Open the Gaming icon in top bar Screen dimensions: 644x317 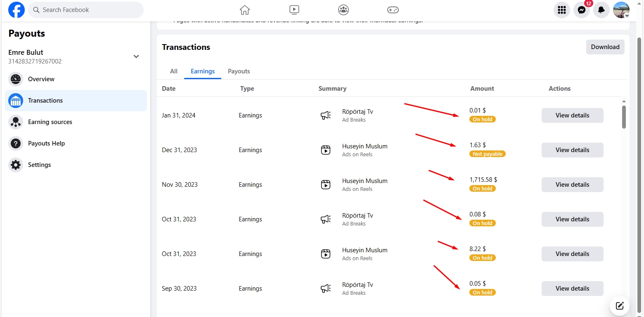(x=393, y=10)
